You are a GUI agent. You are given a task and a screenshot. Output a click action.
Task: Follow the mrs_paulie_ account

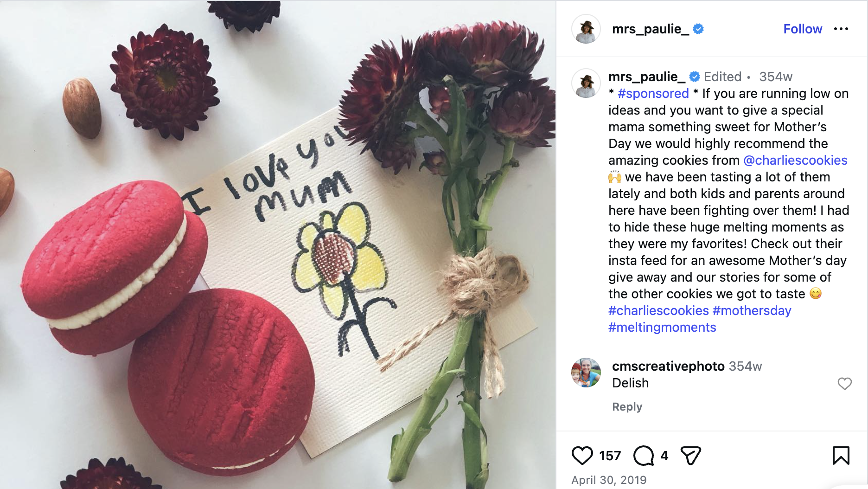[803, 29]
